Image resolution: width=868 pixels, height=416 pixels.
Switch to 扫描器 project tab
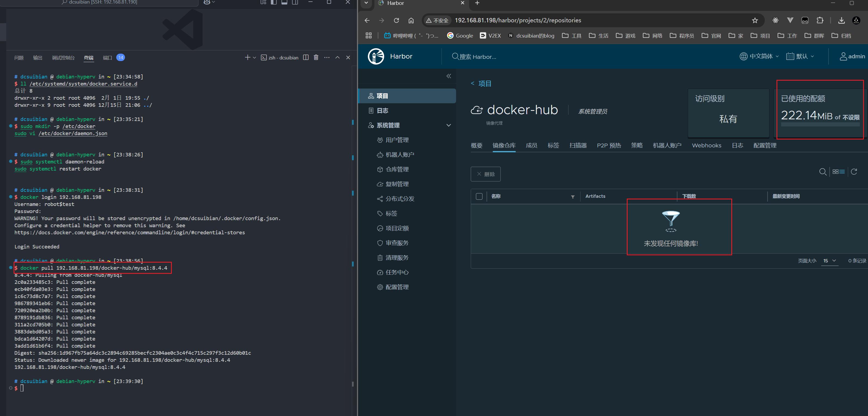pos(578,146)
